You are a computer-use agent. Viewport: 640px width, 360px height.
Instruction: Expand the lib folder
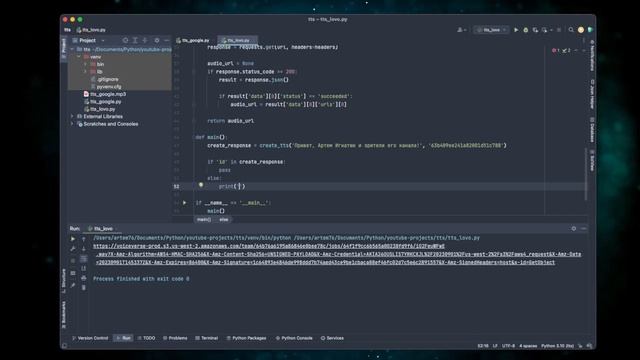(x=86, y=71)
